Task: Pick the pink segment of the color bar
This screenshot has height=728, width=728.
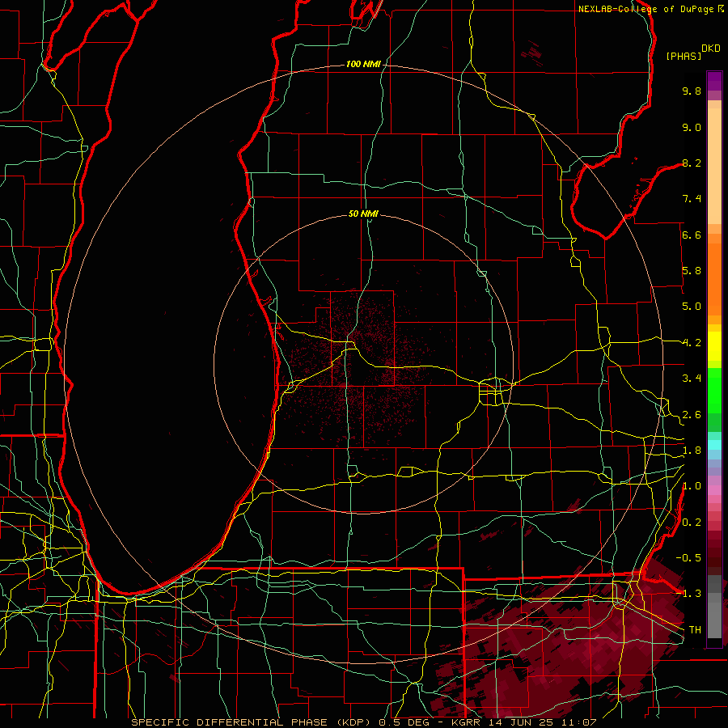Action: coord(714,490)
